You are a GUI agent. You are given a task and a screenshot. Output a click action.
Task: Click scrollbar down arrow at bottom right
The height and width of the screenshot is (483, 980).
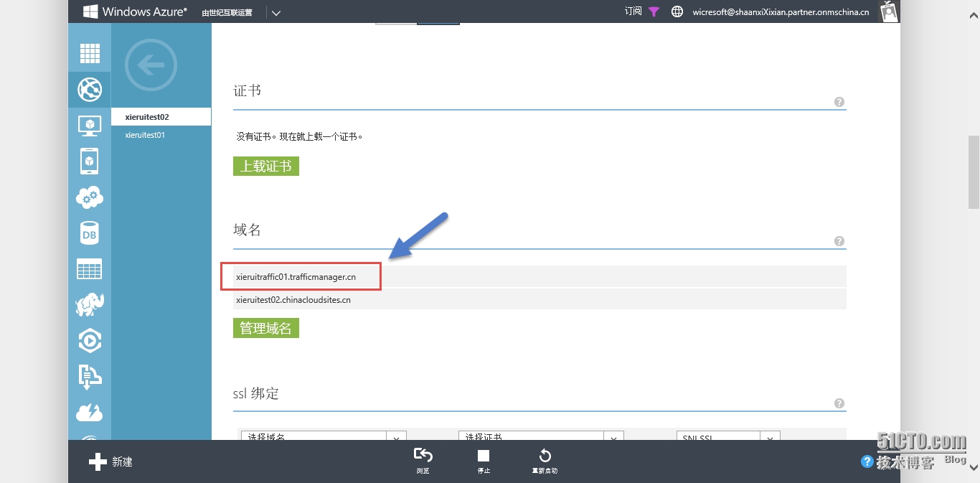point(974,467)
